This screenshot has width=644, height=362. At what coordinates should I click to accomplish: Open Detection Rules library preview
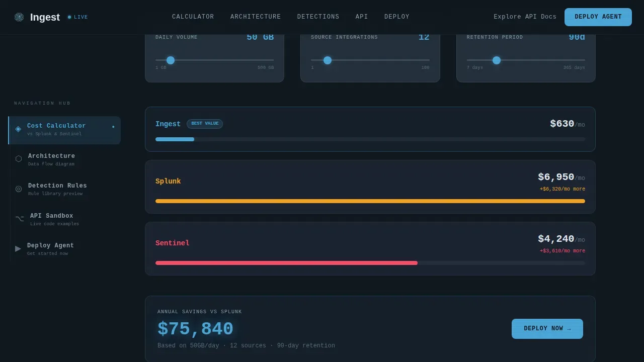pos(64,190)
